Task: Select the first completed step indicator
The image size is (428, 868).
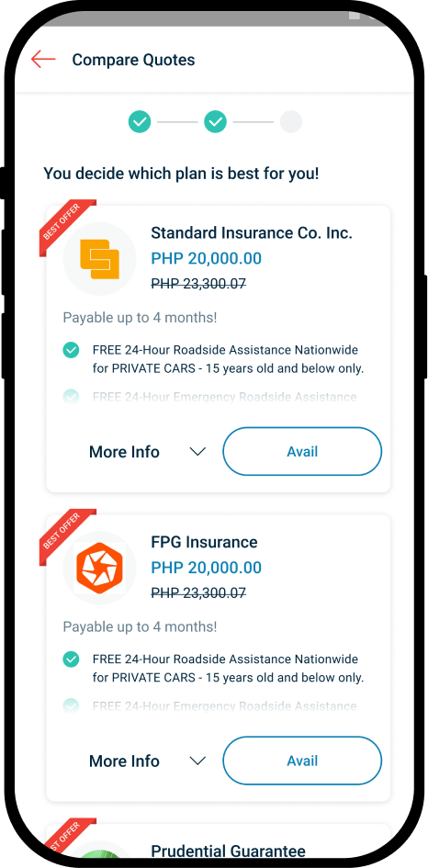Action: point(140,121)
